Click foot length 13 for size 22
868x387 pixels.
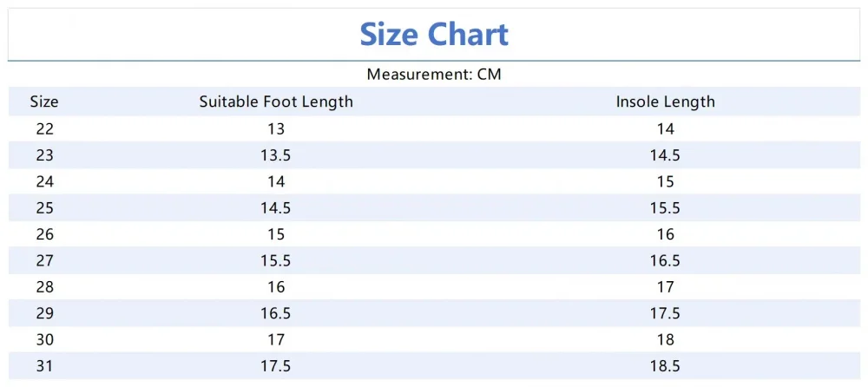point(276,128)
